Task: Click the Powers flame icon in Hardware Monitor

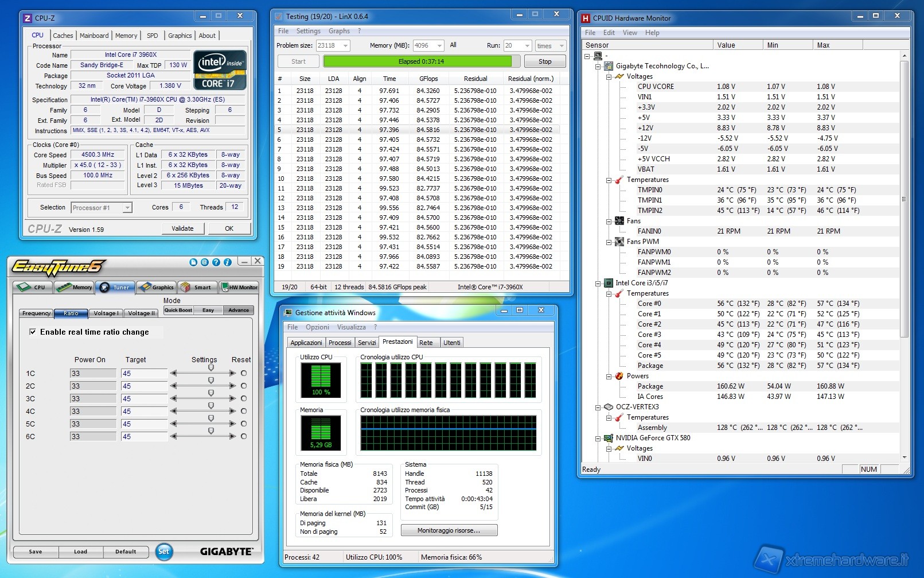Action: point(619,376)
